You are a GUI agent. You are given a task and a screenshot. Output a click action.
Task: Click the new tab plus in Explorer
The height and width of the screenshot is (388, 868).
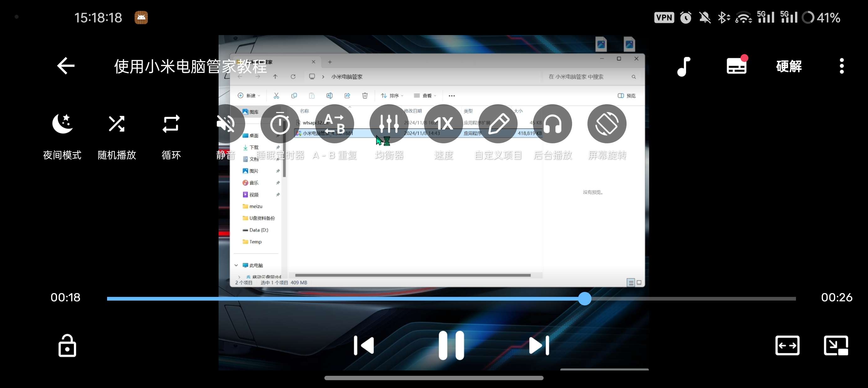coord(330,62)
